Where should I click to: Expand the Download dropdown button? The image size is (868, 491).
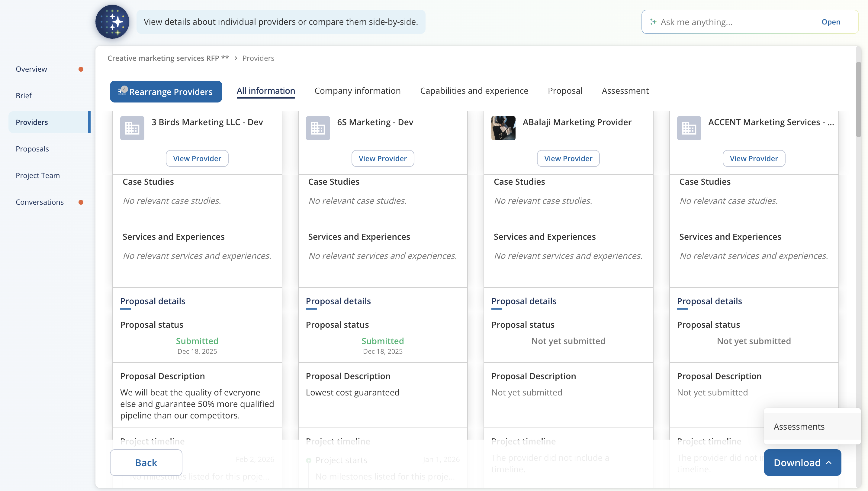[x=802, y=462]
